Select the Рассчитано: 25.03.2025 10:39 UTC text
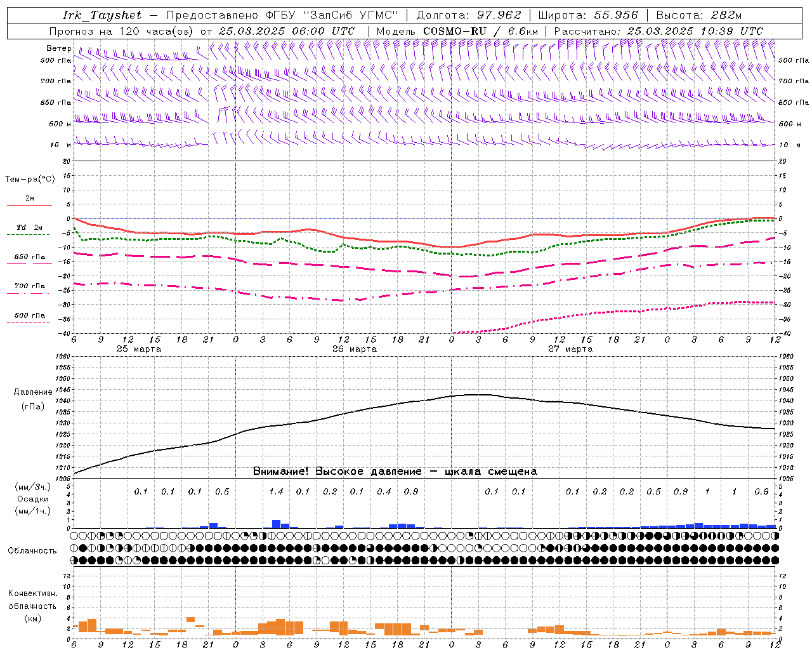 [658, 31]
